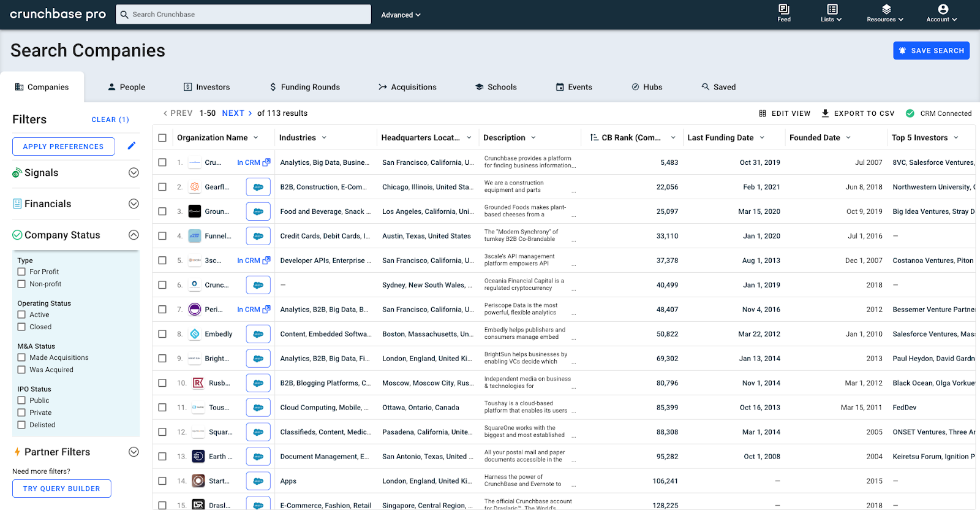
Task: Click the Gearflow company logo
Action: pyautogui.click(x=195, y=187)
